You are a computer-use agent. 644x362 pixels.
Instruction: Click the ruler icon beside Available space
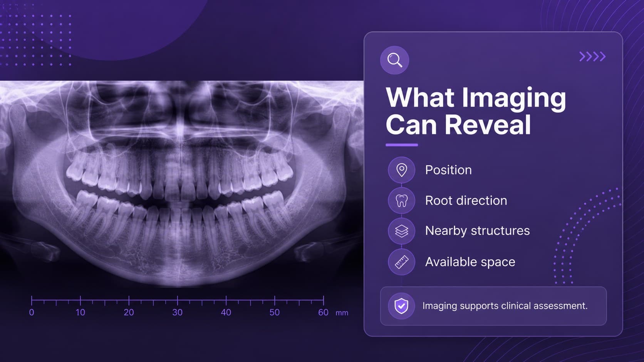tap(401, 262)
